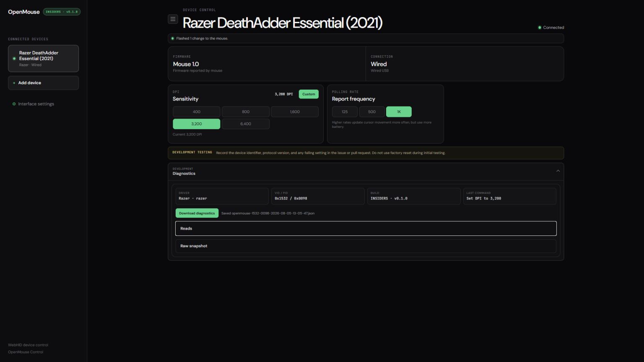The height and width of the screenshot is (362, 644).
Task: Toggle the sidebar with hamburger menu icon
Action: tap(173, 19)
